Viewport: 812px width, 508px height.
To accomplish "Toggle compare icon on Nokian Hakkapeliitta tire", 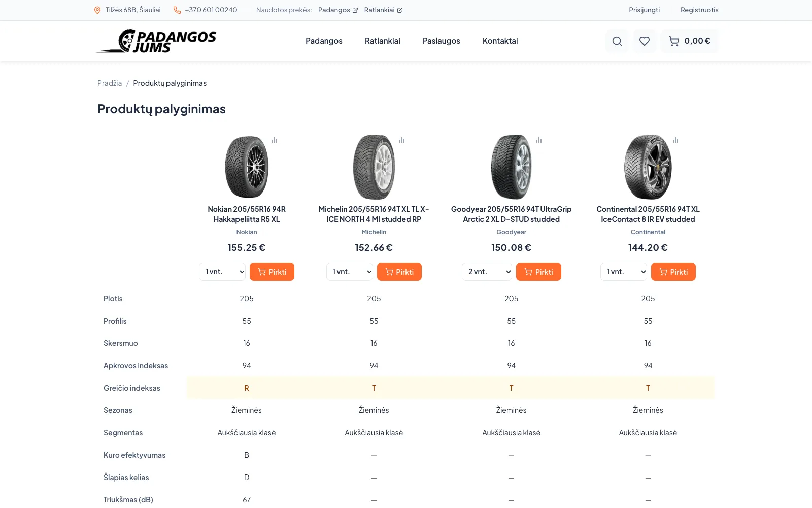I will point(274,140).
